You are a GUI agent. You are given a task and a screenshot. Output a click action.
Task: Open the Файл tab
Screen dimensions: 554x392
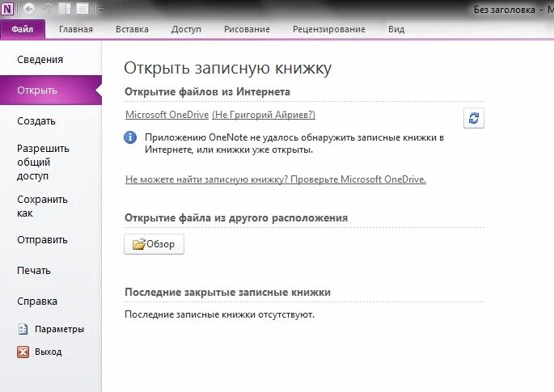[x=23, y=29]
